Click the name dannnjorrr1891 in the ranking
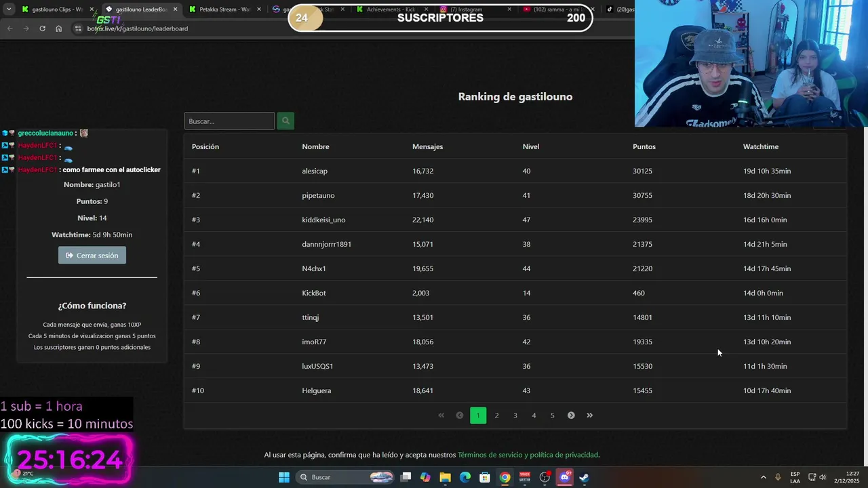868x488 pixels. coord(327,244)
